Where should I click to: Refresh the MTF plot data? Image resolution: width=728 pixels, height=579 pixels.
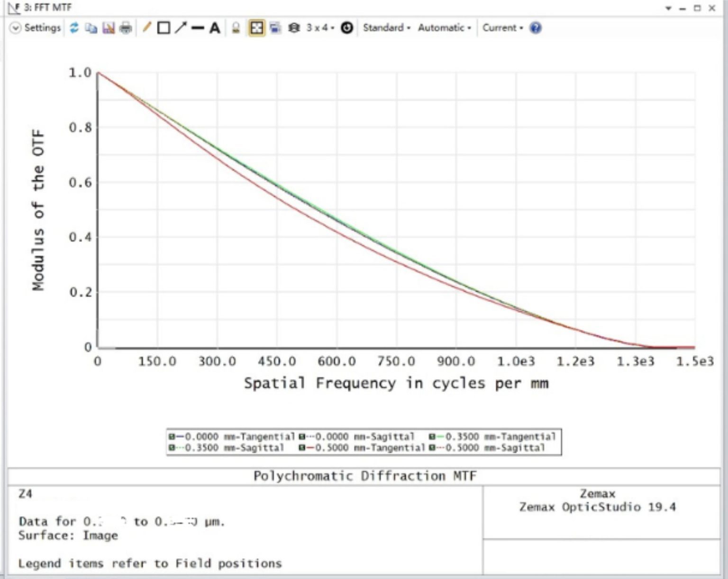73,28
